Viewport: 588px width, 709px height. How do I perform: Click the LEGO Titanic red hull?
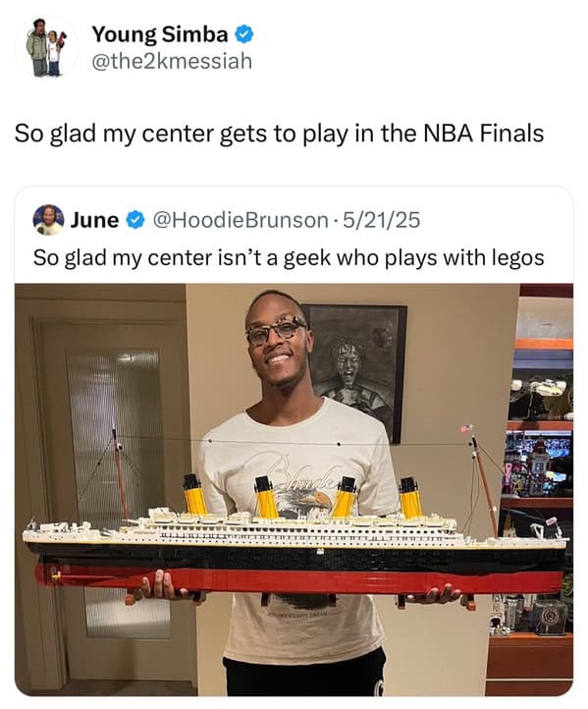click(x=299, y=579)
